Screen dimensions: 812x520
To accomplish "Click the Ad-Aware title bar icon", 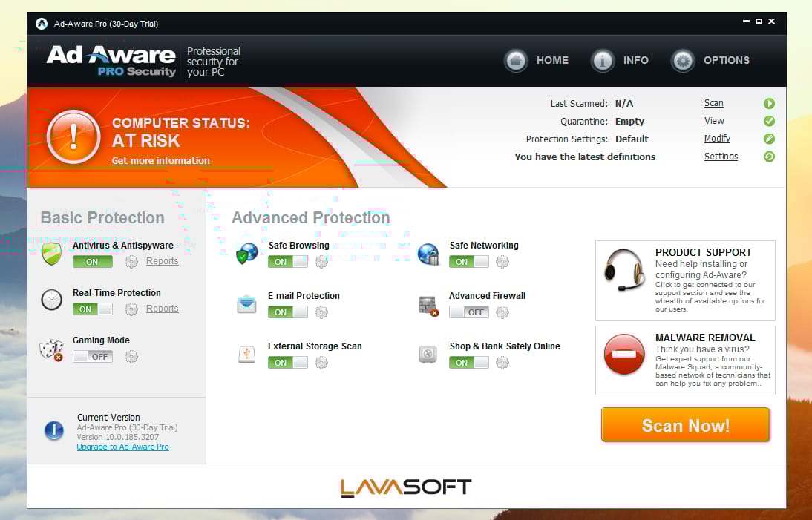I will [x=42, y=24].
